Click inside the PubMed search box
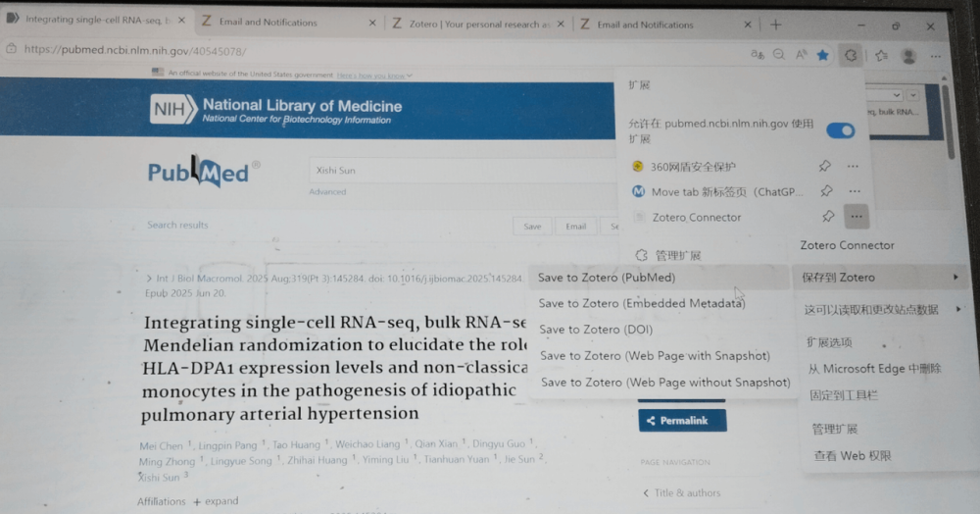Image resolution: width=980 pixels, height=514 pixels. pos(463,170)
